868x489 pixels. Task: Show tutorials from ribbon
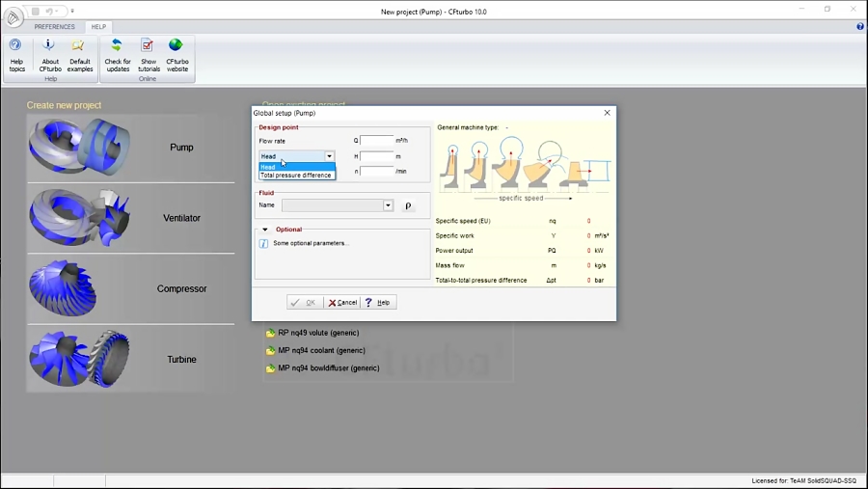point(149,55)
